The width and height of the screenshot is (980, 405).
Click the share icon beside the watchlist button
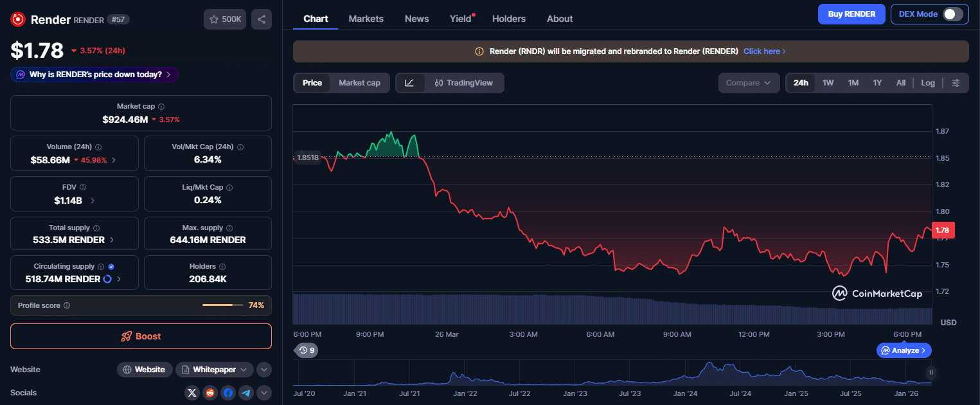click(x=262, y=19)
